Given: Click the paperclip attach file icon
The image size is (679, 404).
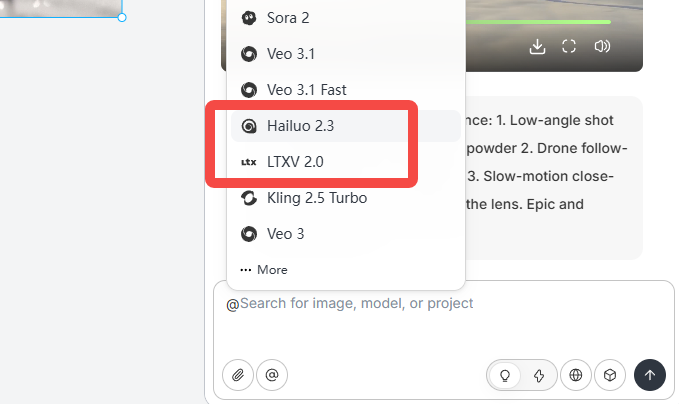Looking at the screenshot, I should click(x=238, y=375).
